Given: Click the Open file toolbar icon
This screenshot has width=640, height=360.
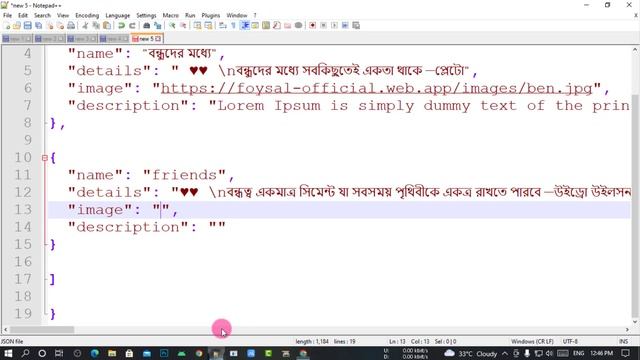Looking at the screenshot, I should (x=17, y=26).
